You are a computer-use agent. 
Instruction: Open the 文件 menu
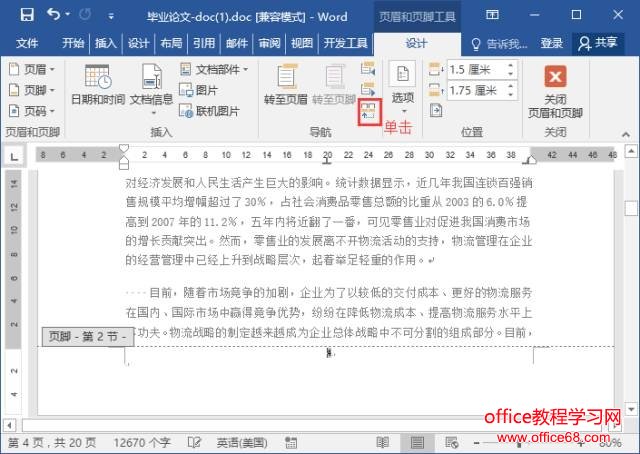click(27, 43)
